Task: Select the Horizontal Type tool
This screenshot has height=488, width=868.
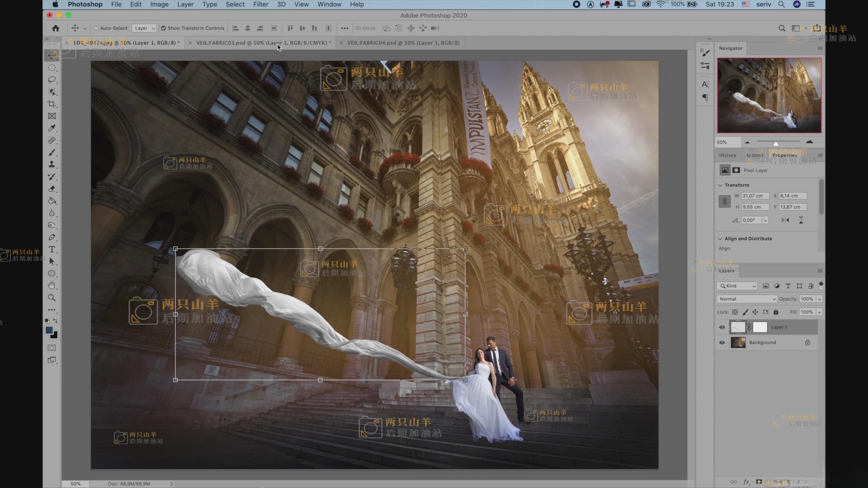Action: coord(52,249)
